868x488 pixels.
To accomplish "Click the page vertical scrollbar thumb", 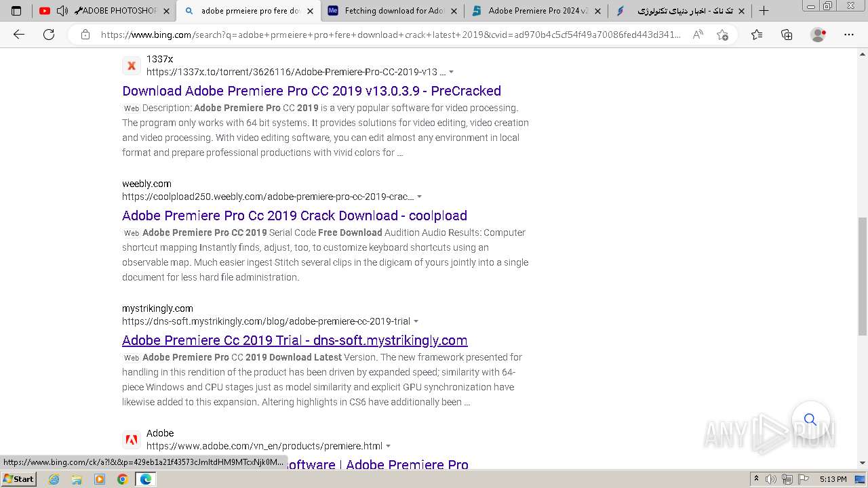I will coord(862,277).
